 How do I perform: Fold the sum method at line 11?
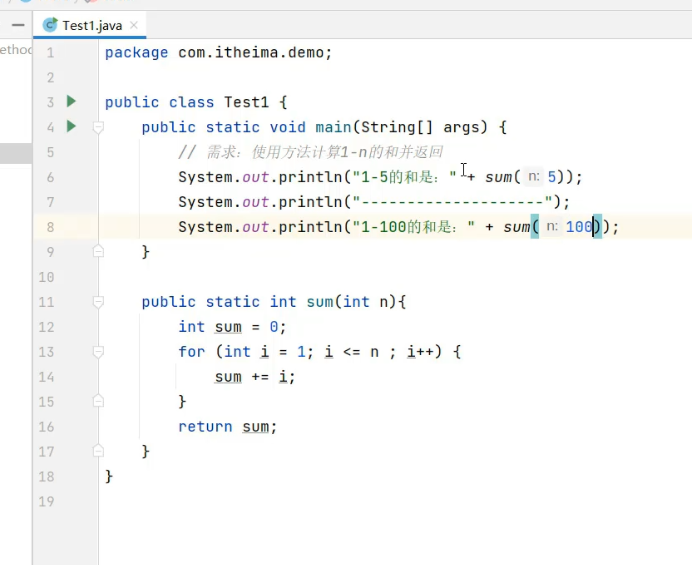(98, 302)
